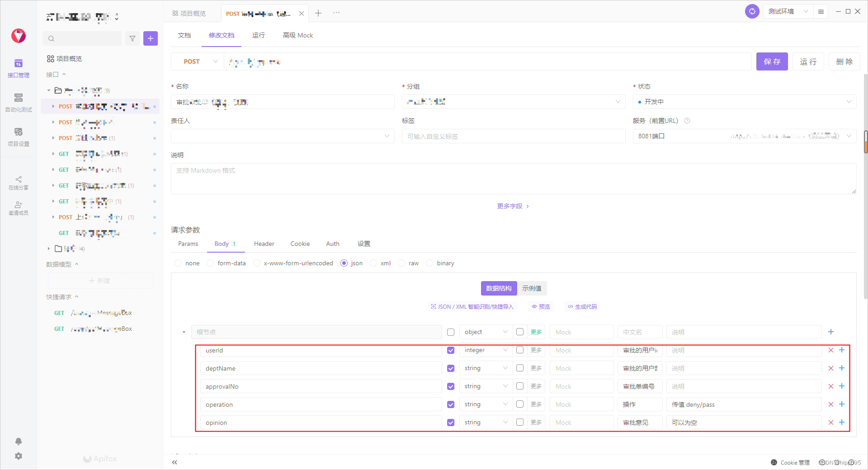
Task: Switch to the Params tab
Action: (188, 244)
